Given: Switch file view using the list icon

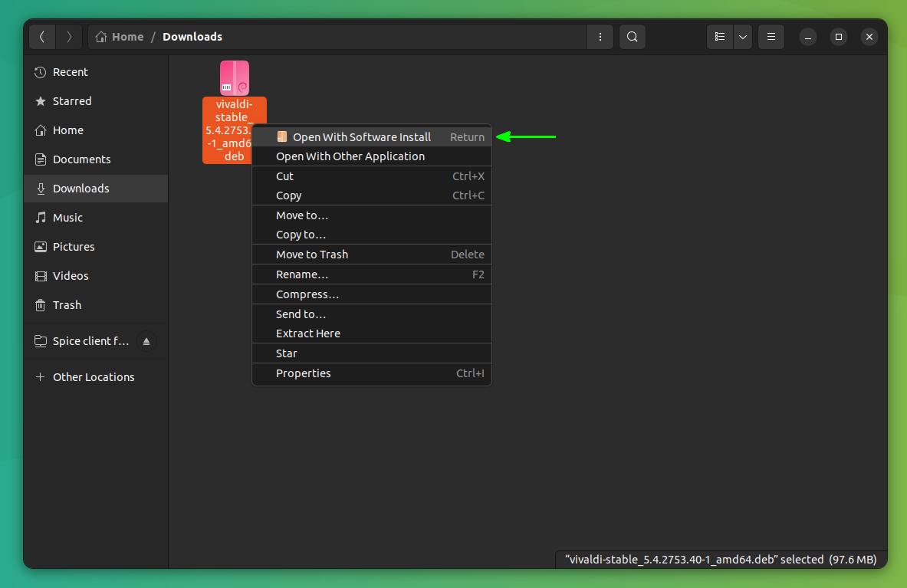Looking at the screenshot, I should click(x=719, y=36).
